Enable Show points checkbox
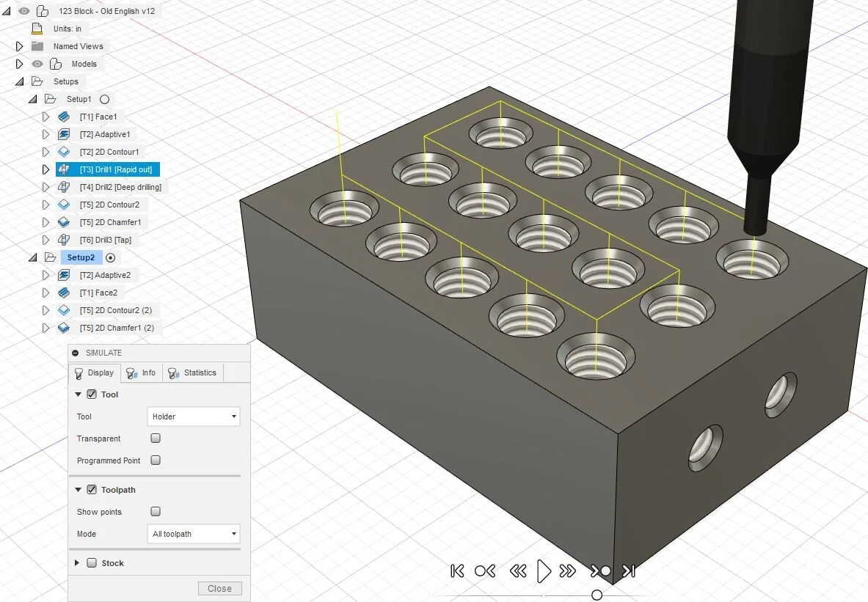The width and height of the screenshot is (868, 602). tap(156, 512)
